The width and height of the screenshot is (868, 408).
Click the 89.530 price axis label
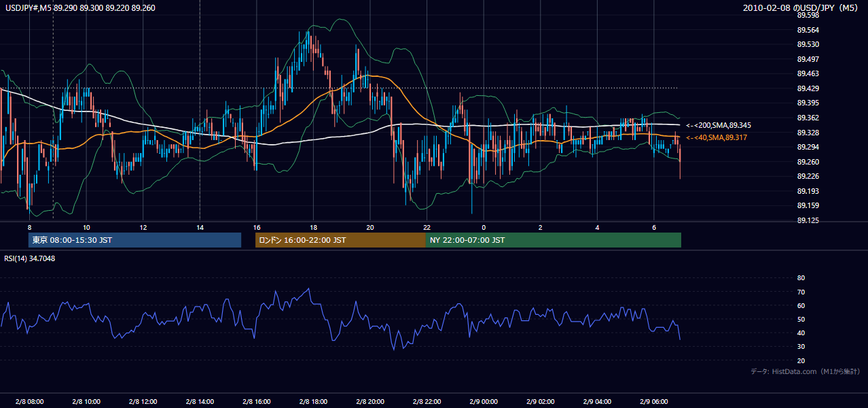pos(808,44)
